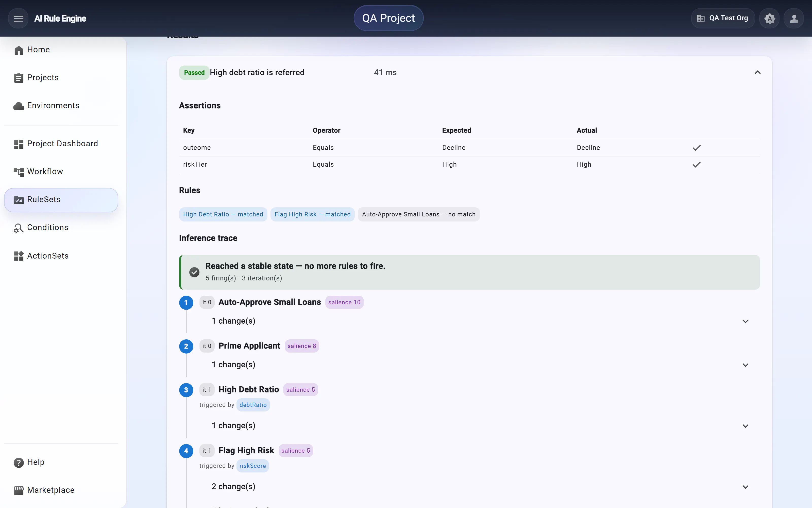Click the Passed status badge

tap(194, 73)
